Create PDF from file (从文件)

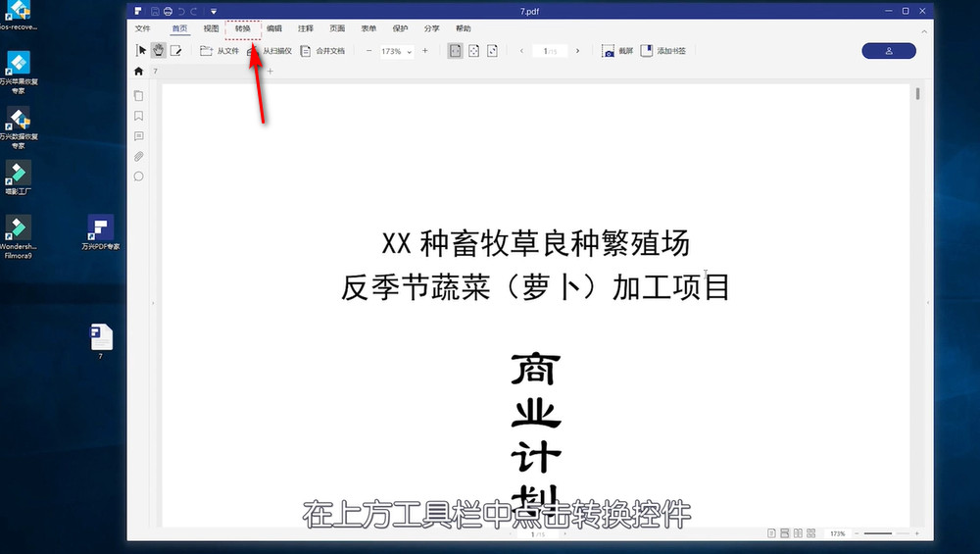pos(220,51)
